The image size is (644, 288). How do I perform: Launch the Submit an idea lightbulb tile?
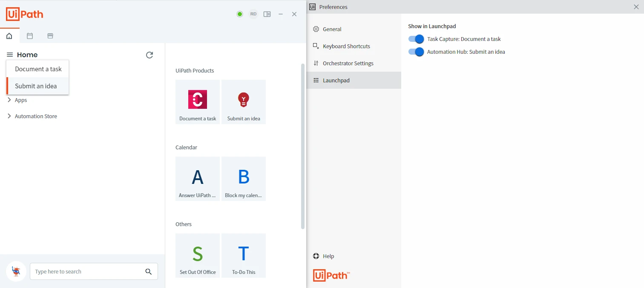coord(244,102)
